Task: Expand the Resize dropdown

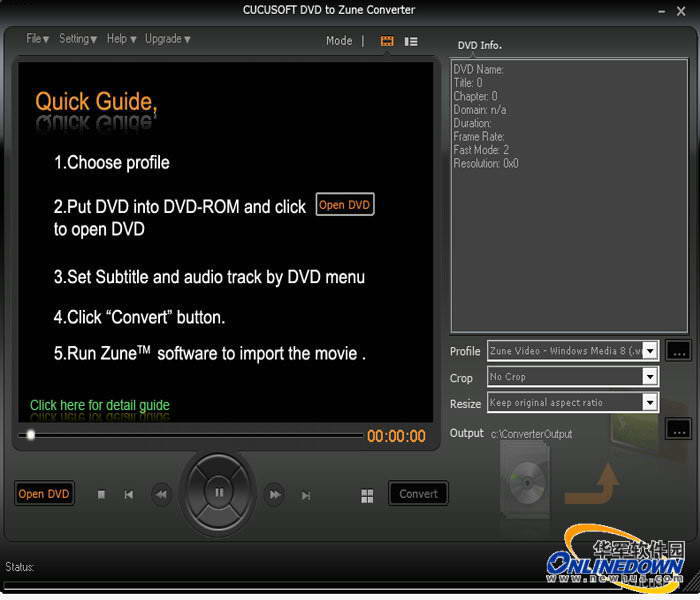Action: [x=650, y=403]
